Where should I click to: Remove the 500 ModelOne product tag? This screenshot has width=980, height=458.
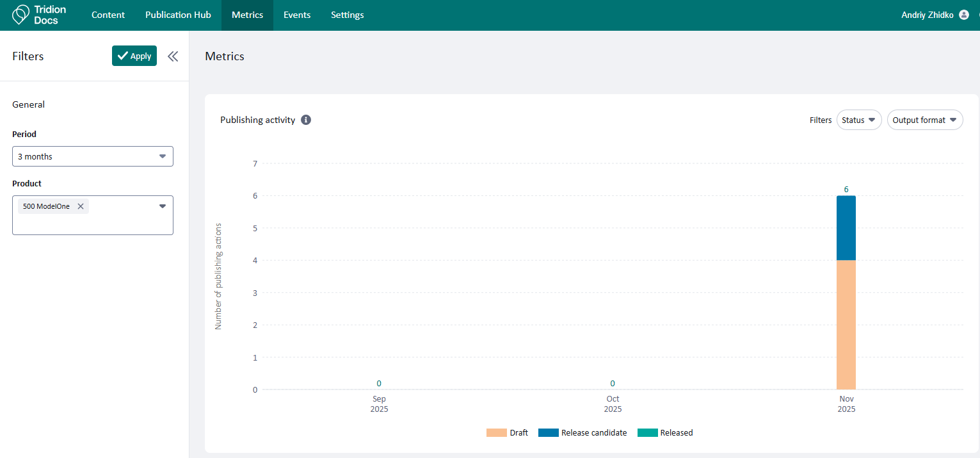81,206
